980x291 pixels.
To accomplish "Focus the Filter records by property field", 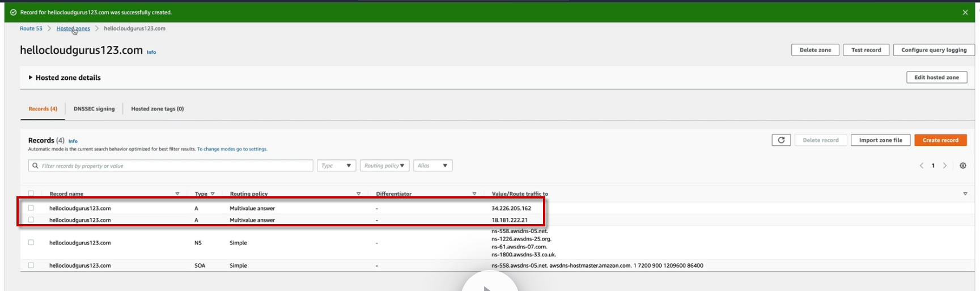I will [x=171, y=166].
